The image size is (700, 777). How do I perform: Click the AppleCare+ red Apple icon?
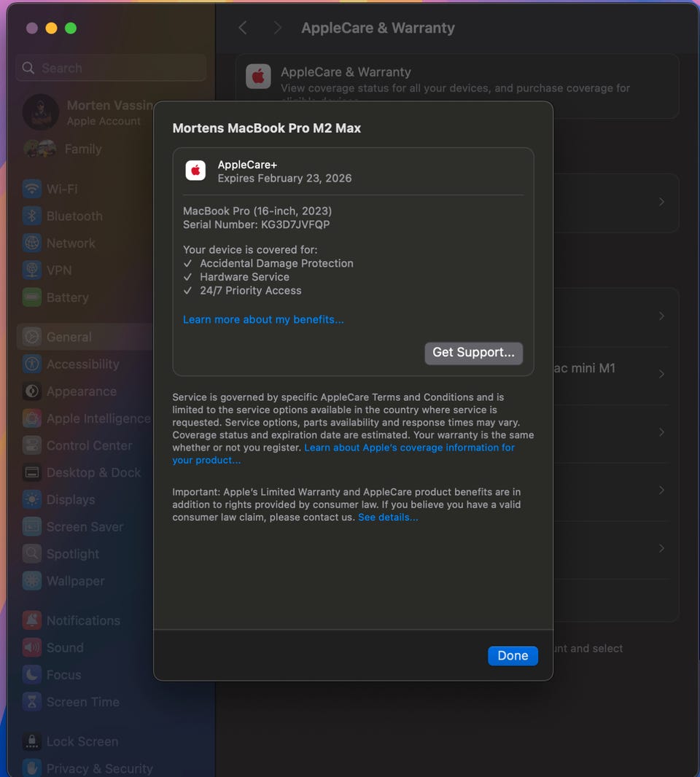coord(195,171)
